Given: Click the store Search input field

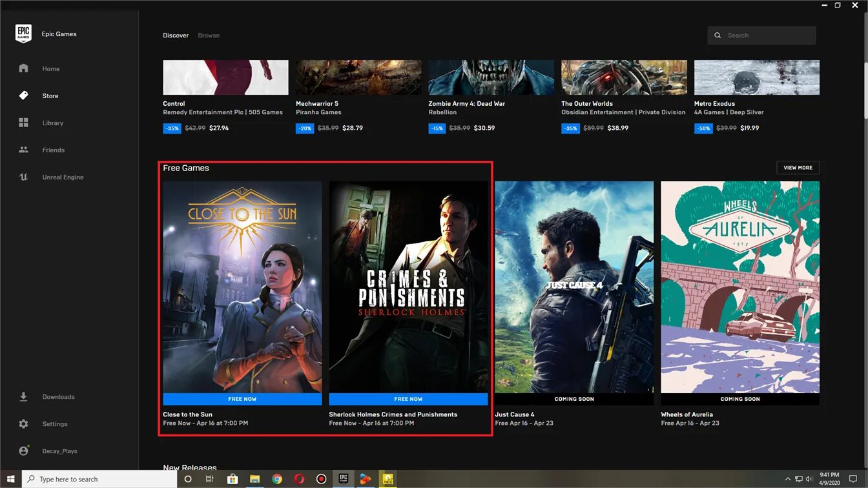Looking at the screenshot, I should point(761,36).
